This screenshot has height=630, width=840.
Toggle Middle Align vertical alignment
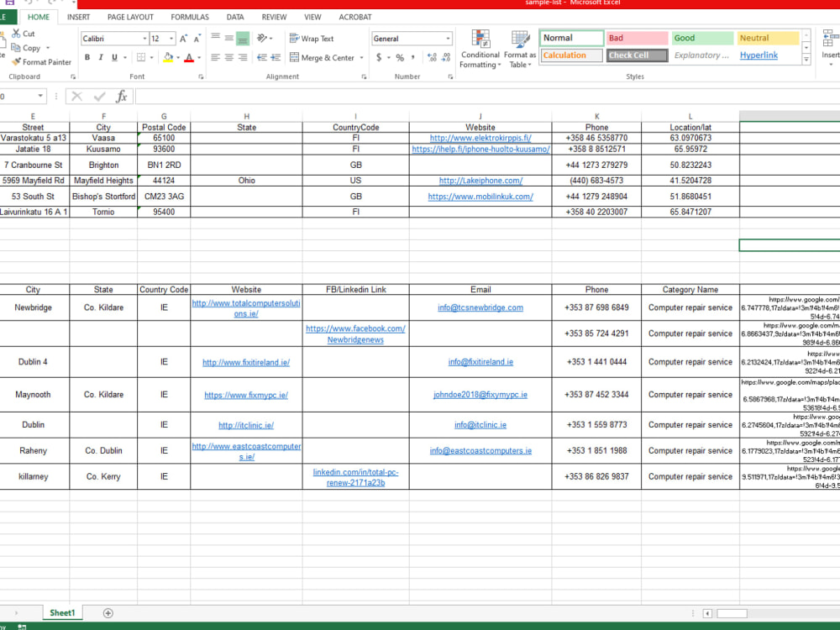pos(228,38)
